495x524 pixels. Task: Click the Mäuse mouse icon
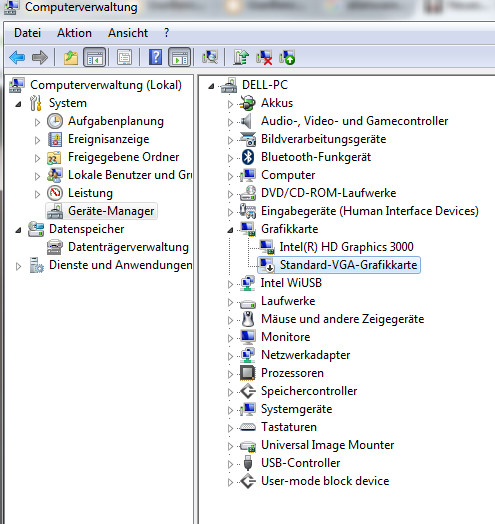(248, 319)
